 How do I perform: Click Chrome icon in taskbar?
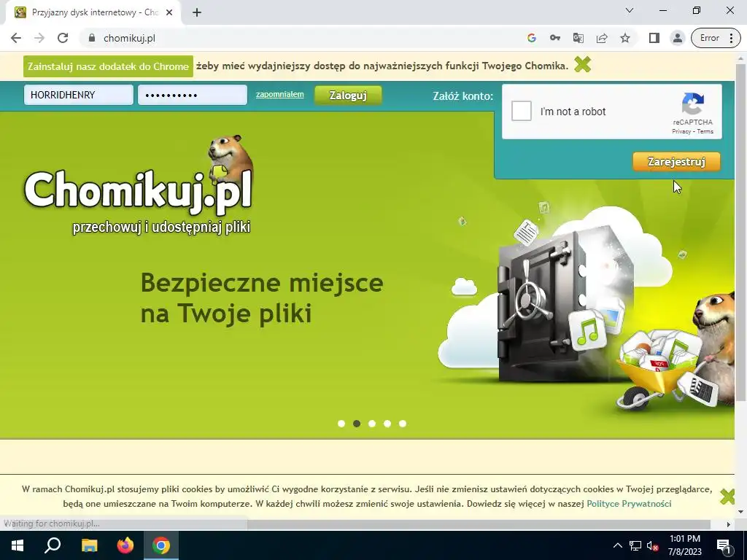pyautogui.click(x=161, y=545)
